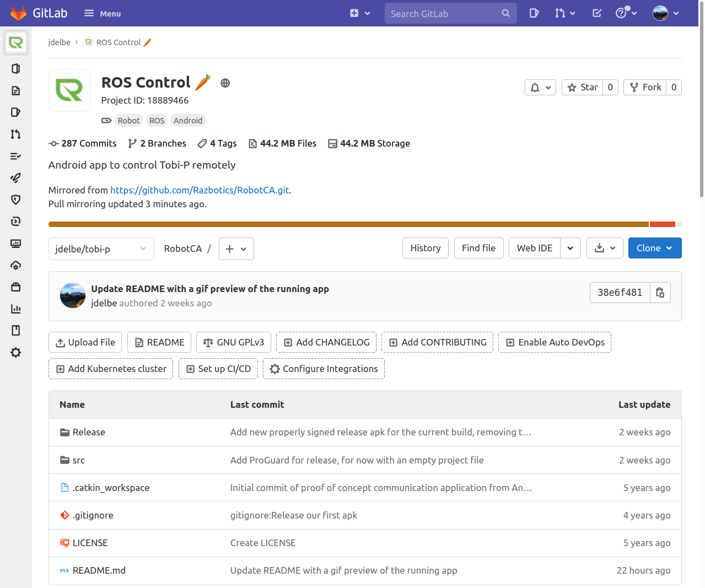
Task: Click jdelbe breadcrumb link
Action: point(59,42)
